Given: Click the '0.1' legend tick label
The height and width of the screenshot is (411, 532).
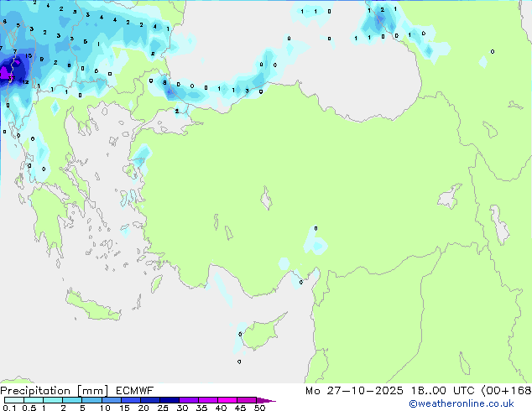Looking at the screenshot, I should click(x=9, y=408).
